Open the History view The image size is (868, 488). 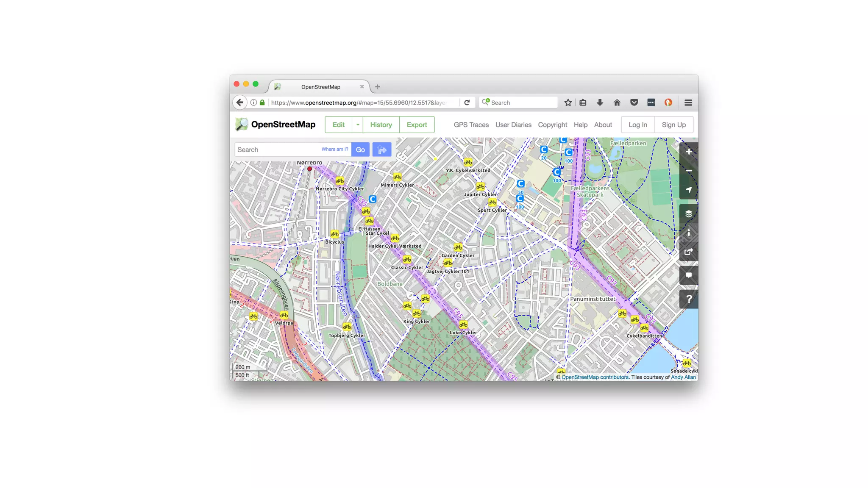pyautogui.click(x=381, y=125)
